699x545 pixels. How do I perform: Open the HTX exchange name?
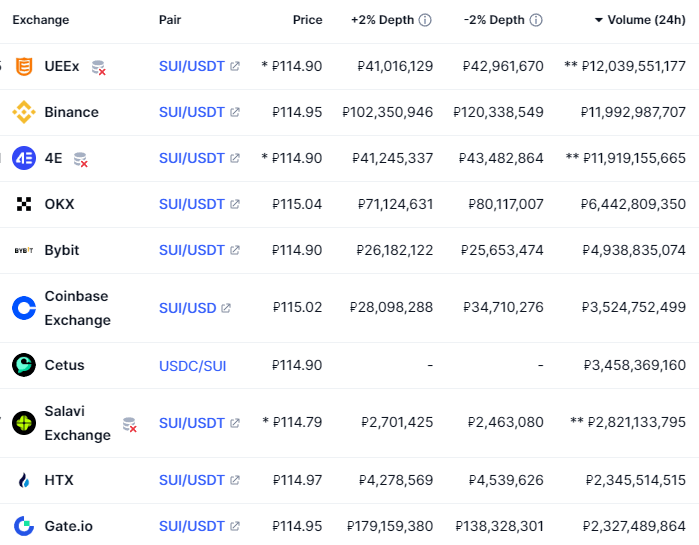59,480
